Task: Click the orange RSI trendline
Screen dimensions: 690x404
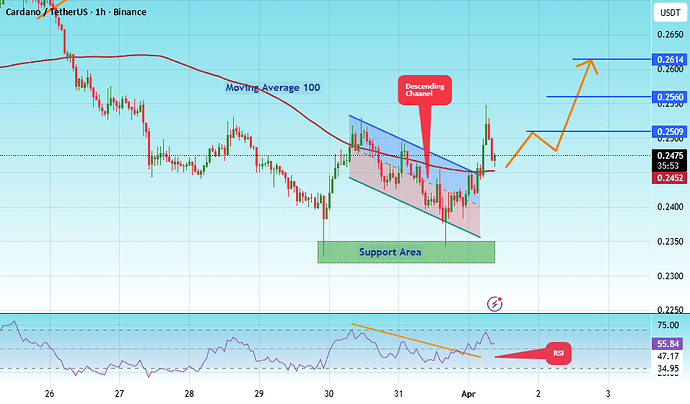Action: 416,341
